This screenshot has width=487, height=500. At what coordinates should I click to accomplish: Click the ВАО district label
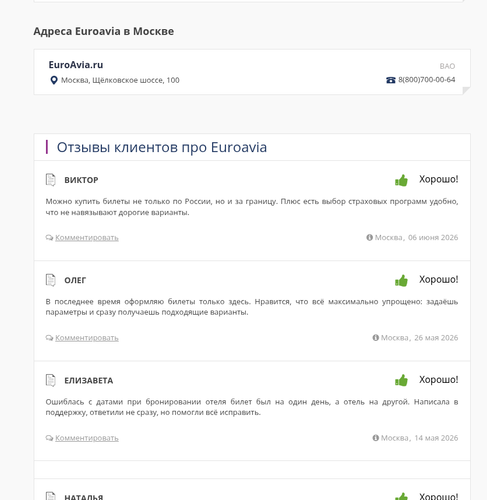click(x=447, y=66)
